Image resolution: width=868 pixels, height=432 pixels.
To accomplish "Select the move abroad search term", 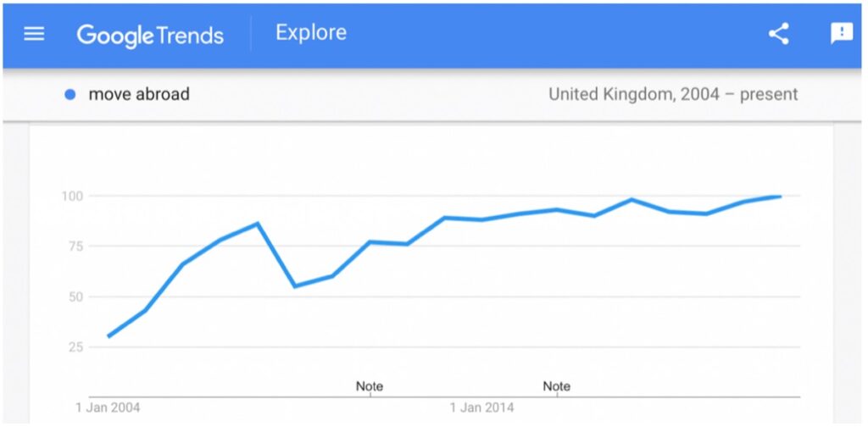I will [x=139, y=95].
